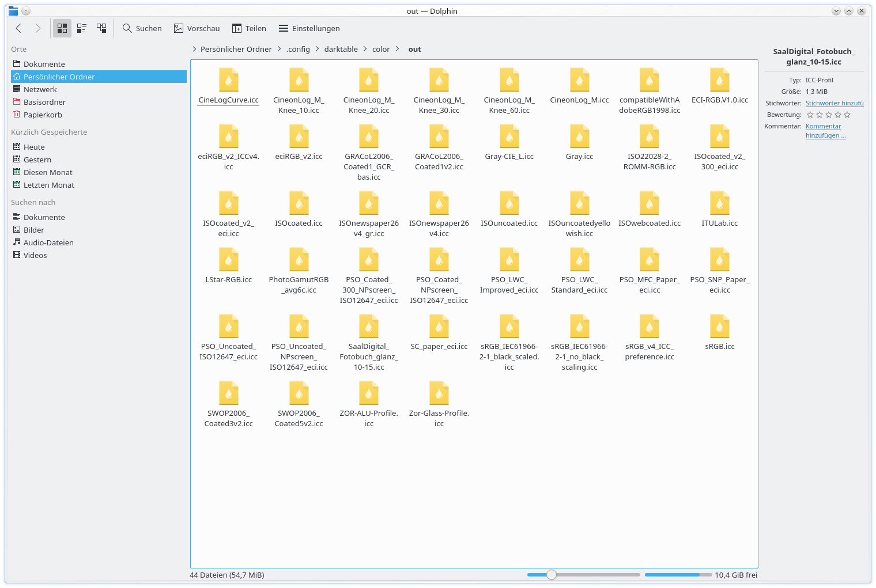Switch to compact view mode

tap(82, 28)
